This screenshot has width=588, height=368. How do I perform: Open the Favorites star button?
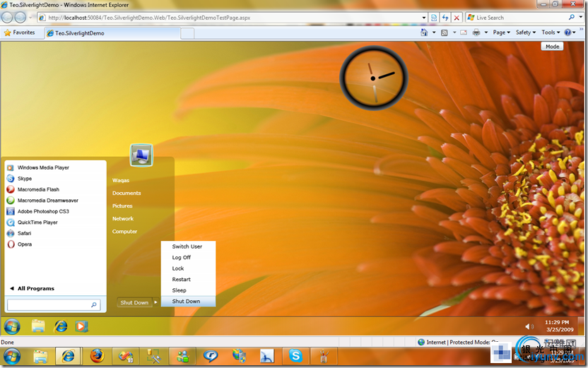(20, 32)
